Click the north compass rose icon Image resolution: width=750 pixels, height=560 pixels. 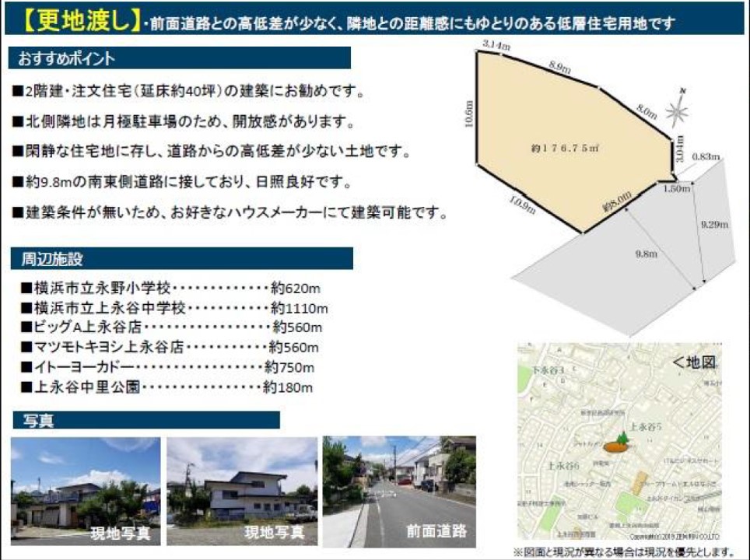coord(678,112)
